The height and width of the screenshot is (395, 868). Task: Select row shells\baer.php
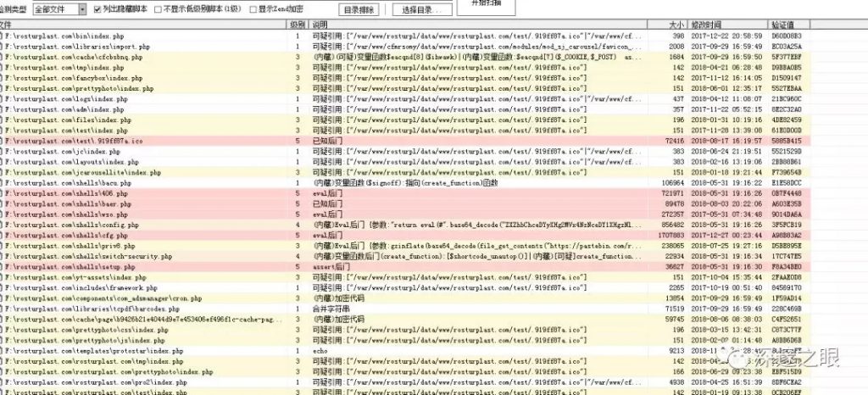tap(405, 204)
